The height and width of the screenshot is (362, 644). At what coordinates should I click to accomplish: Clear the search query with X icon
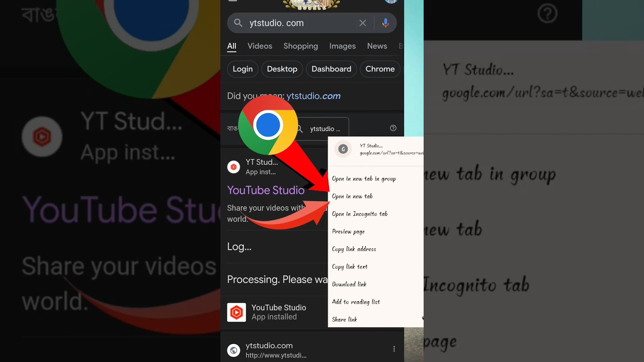point(363,23)
